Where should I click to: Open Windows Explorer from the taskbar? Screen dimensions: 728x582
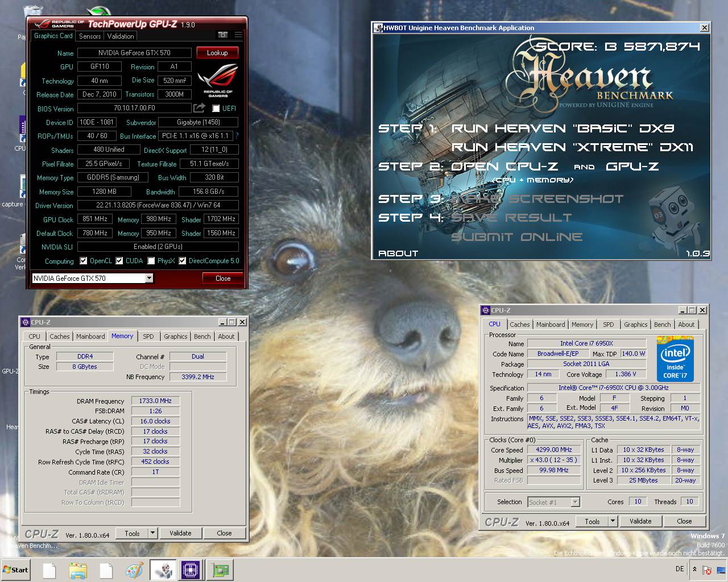(x=78, y=570)
